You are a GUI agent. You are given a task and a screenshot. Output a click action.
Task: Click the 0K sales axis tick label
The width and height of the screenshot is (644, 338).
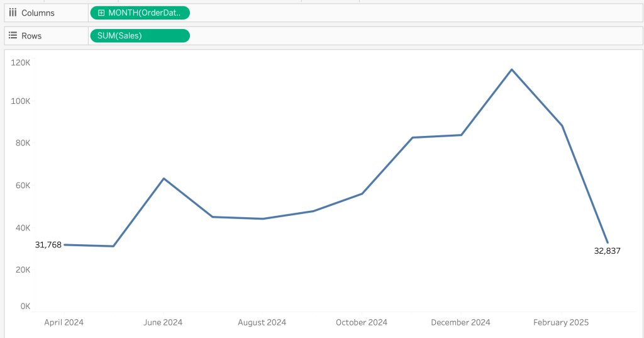click(x=25, y=307)
